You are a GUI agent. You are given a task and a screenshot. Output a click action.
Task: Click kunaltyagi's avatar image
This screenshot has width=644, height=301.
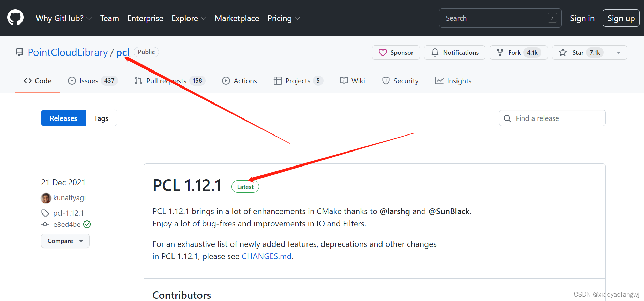click(x=46, y=198)
